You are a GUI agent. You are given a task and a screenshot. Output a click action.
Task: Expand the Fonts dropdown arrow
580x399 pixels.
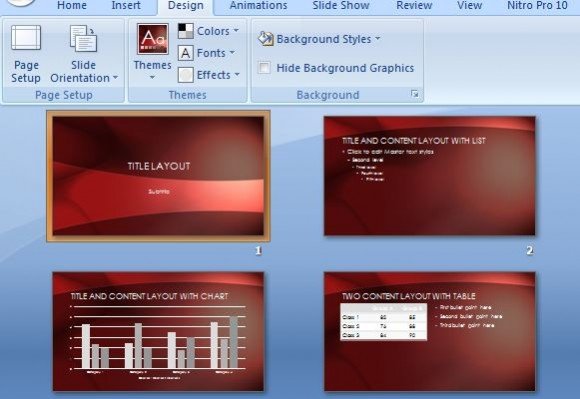click(x=232, y=53)
